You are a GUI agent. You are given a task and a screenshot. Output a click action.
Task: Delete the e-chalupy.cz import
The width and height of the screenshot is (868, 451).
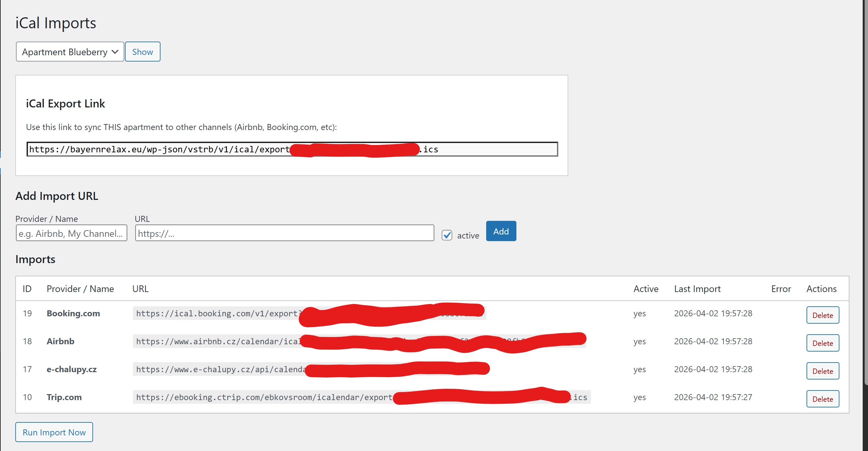pos(822,371)
